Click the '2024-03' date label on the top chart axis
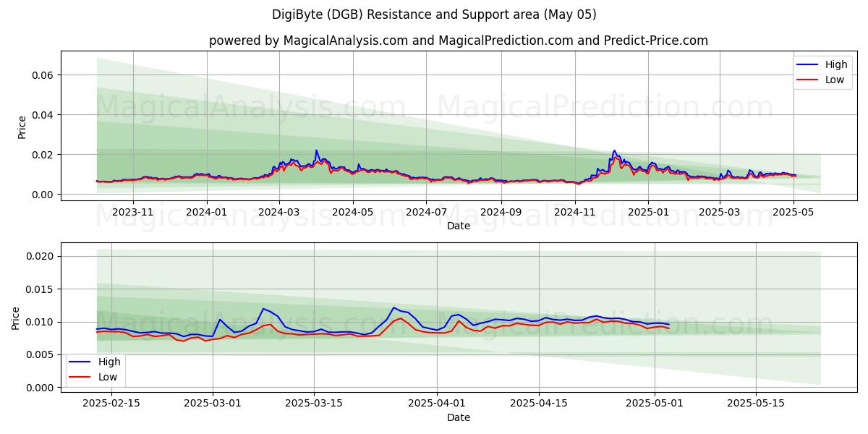Viewport: 868px width, 434px height. pos(279,212)
